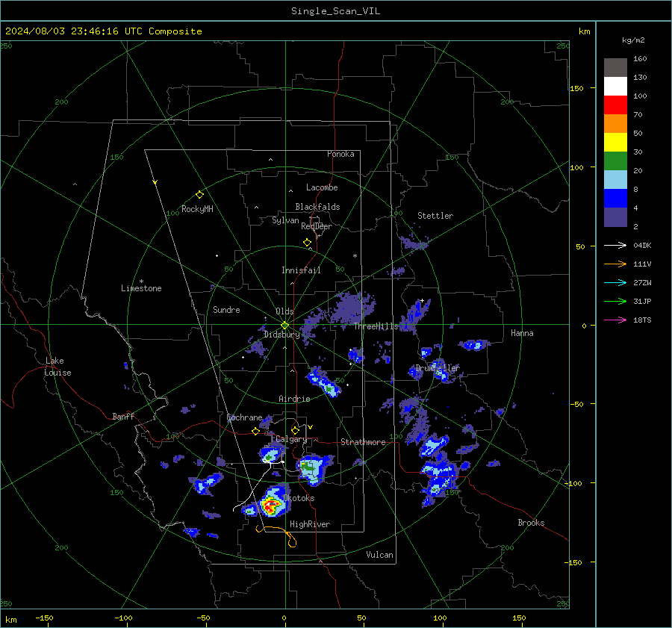Screen dimensions: 672x628
Task: Click the Lake Louise label
Action: tap(57, 367)
